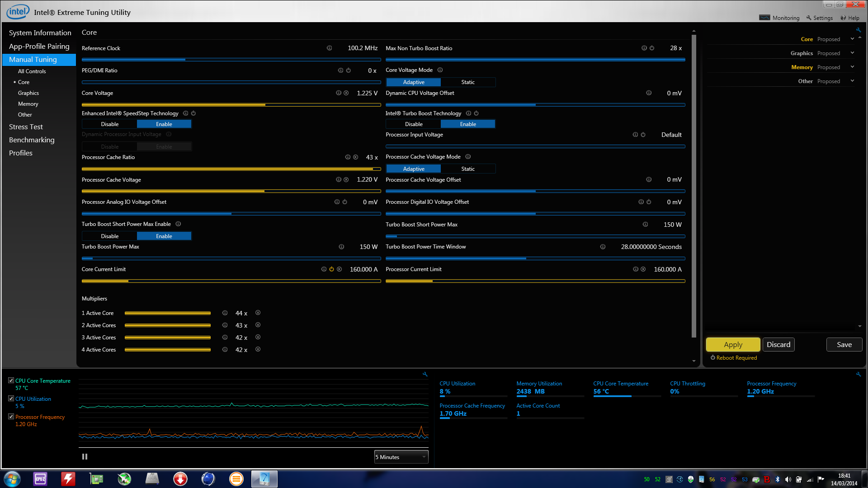Uncheck CPU Utilization graph checkbox
Image resolution: width=868 pixels, height=488 pixels.
pyautogui.click(x=11, y=399)
